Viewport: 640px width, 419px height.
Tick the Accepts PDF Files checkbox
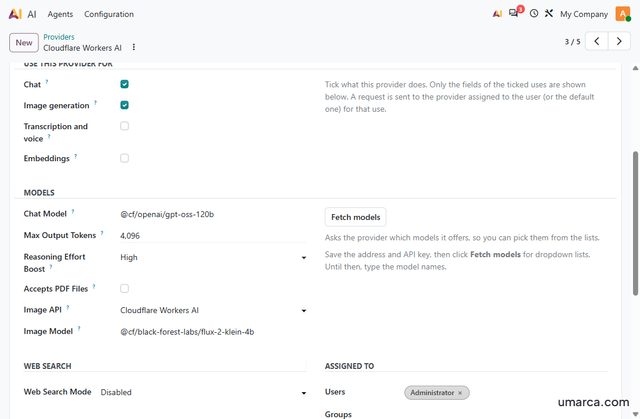point(124,288)
